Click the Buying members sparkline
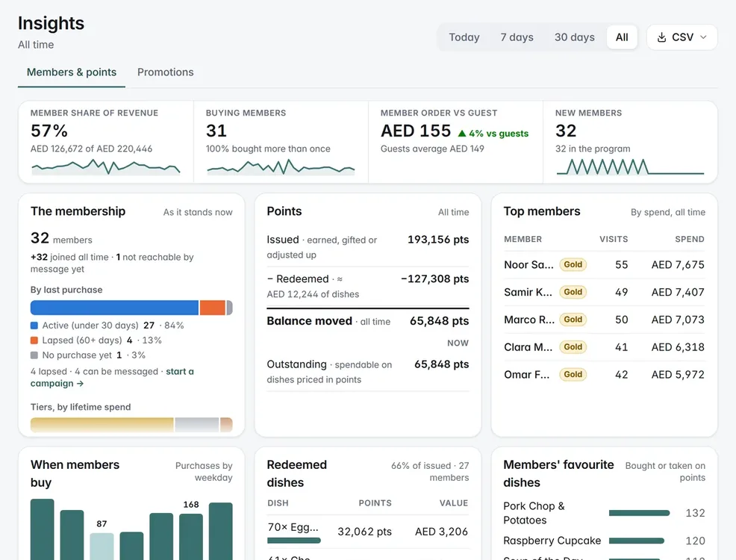736x560 pixels. 281,167
